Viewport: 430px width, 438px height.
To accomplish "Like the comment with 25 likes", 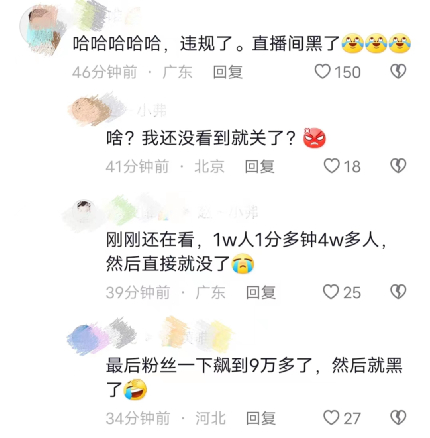I will point(331,292).
